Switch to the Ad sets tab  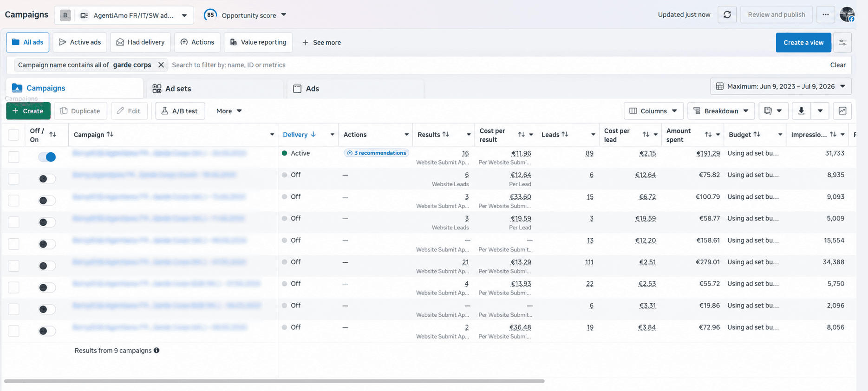click(215, 89)
